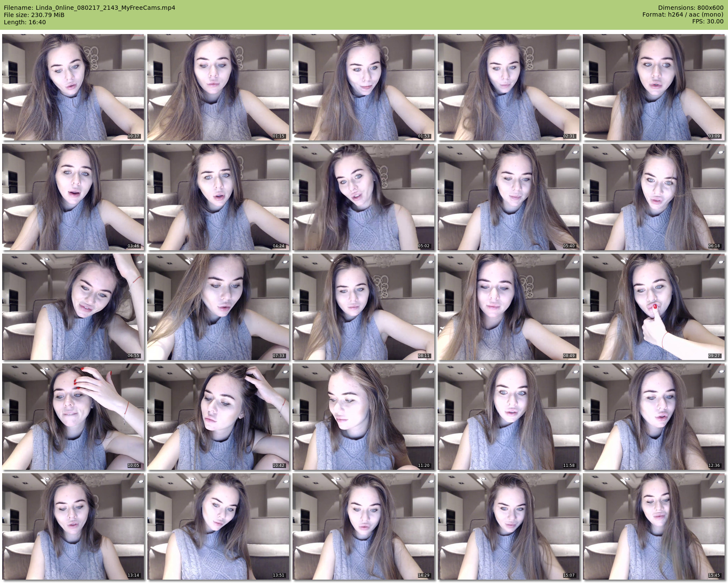Open the thumbnail at 03:46
The height and width of the screenshot is (583, 728).
click(x=73, y=197)
